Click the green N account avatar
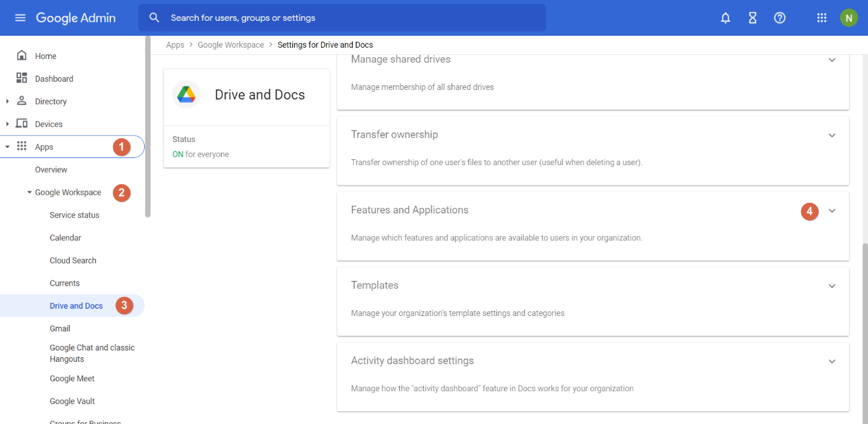Viewport: 868px width, 424px height. [848, 18]
